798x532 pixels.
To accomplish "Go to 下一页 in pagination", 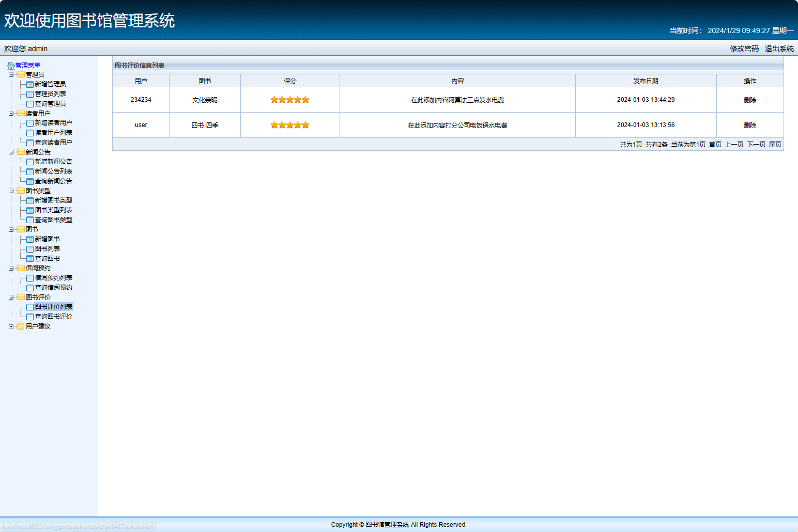I will [756, 145].
